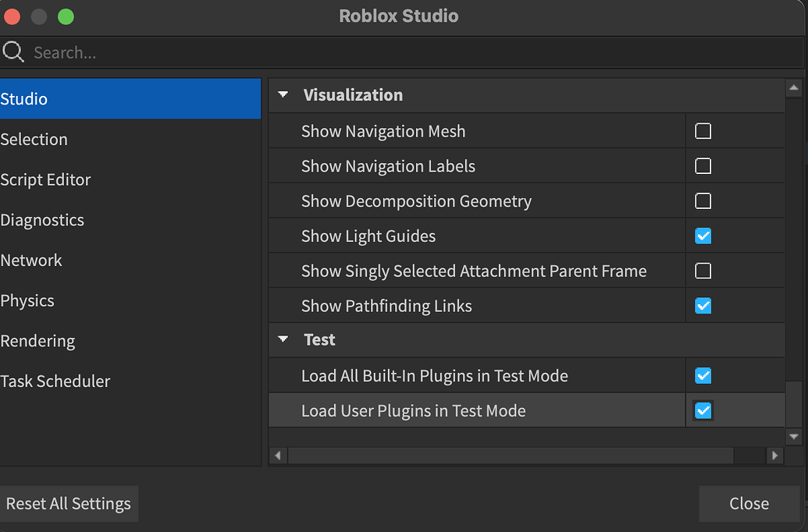Click the horizontal scrollbar left arrow
Image resolution: width=808 pixels, height=532 pixels.
coord(278,456)
